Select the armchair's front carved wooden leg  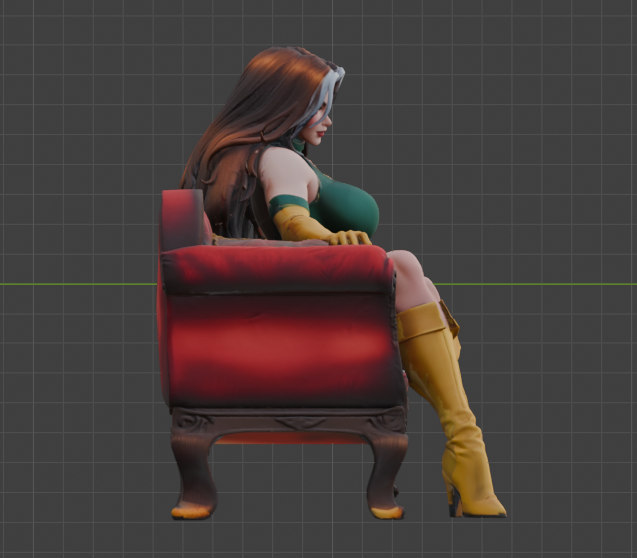click(x=387, y=476)
